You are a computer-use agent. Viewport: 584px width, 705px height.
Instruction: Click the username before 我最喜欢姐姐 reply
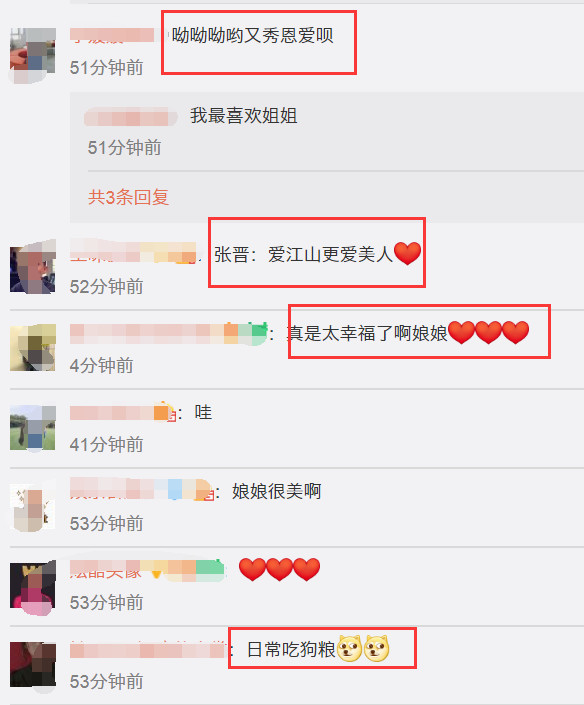click(x=131, y=117)
